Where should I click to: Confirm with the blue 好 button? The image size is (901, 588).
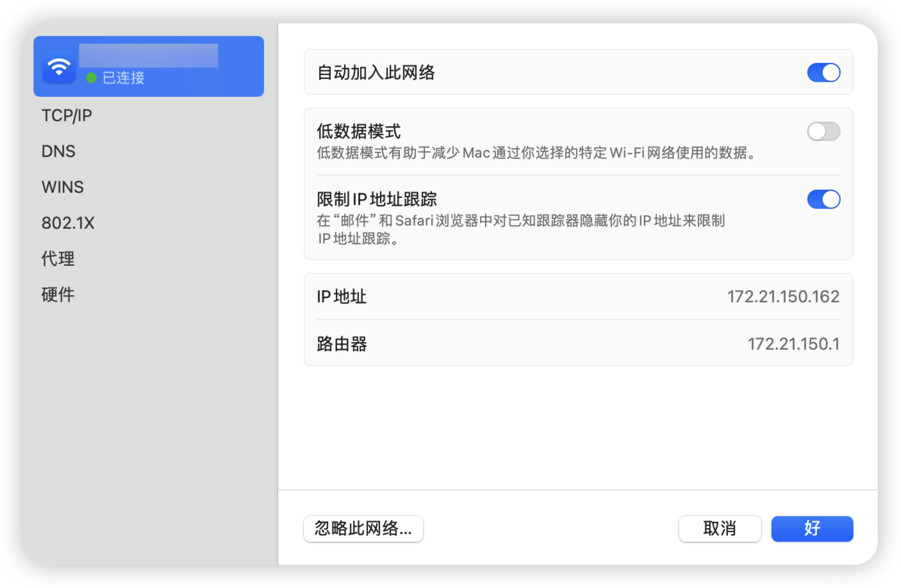[x=812, y=528]
